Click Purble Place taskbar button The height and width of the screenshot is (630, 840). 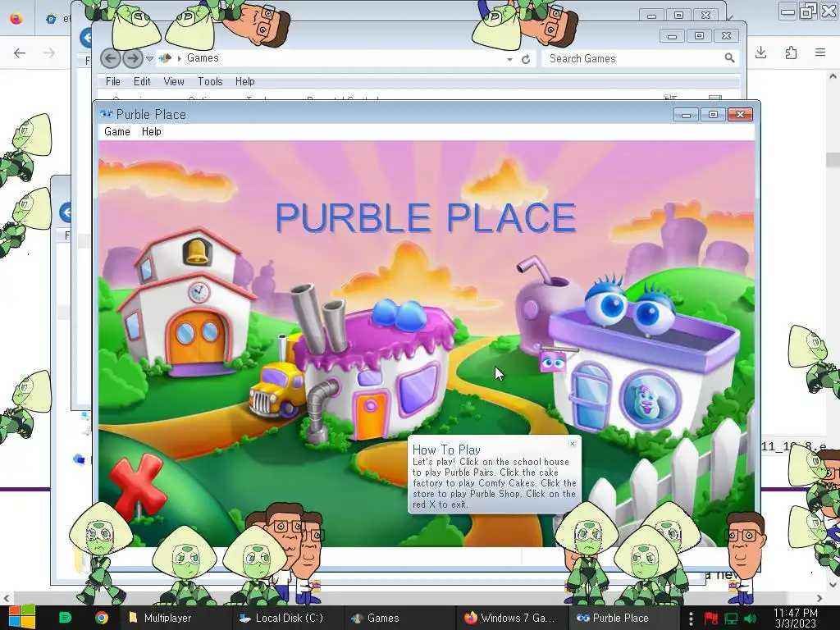622,618
